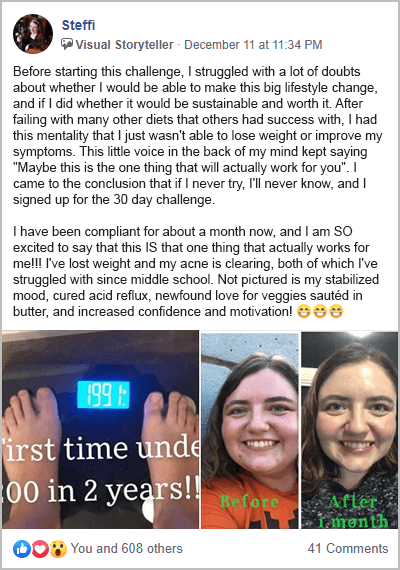Click the Visual Storyteller badge icon
The image size is (400, 570).
pos(67,44)
